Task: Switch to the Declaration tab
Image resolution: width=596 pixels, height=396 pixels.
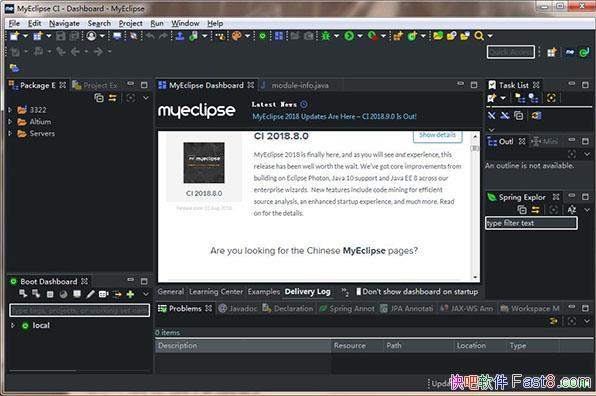Action: pos(288,308)
